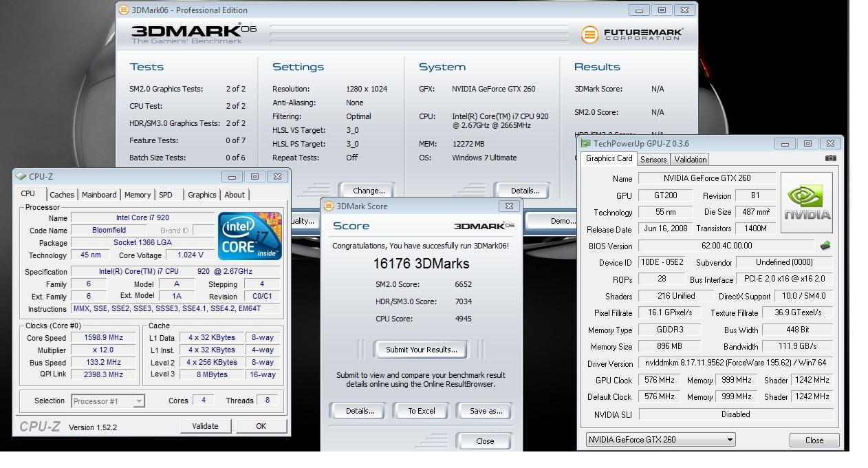Export results with the To Excel button
Image resolution: width=868 pixels, height=468 pixels.
click(422, 411)
